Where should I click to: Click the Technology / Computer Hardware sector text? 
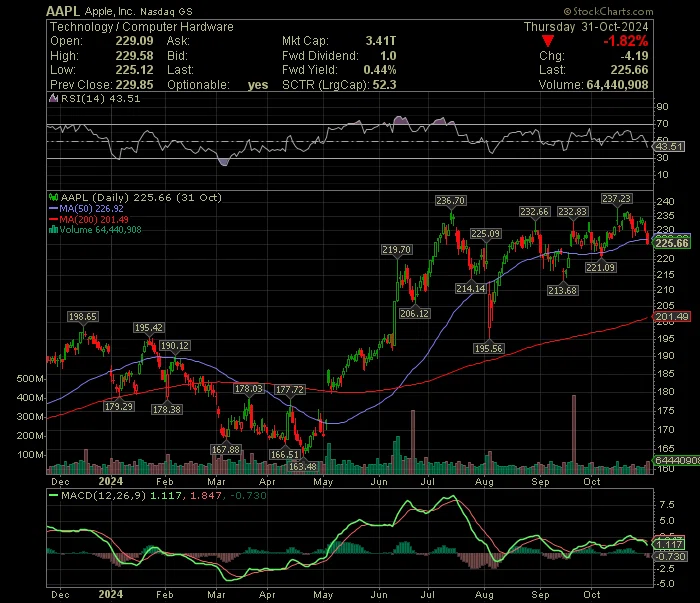coord(142,27)
